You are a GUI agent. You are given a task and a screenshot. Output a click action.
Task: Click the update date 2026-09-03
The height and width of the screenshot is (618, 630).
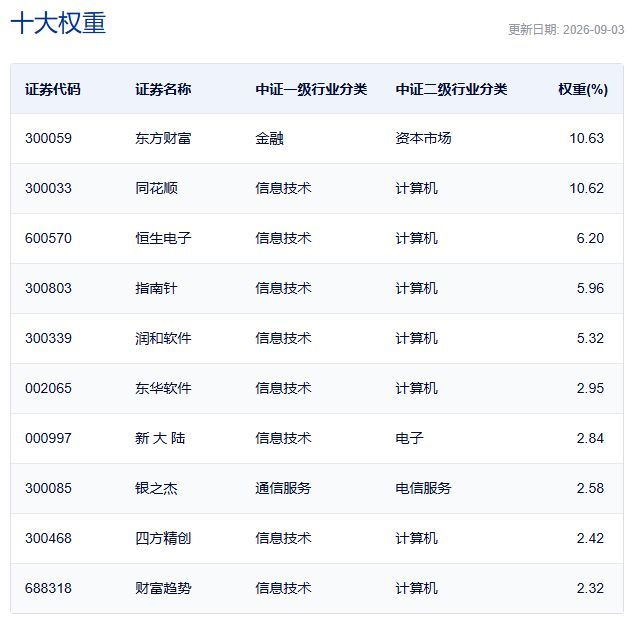point(593,30)
